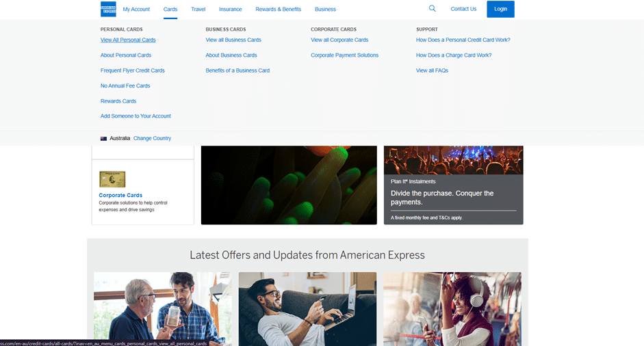Viewport: 644px width, 346px height.
Task: Open the My Account menu
Action: [x=136, y=10]
